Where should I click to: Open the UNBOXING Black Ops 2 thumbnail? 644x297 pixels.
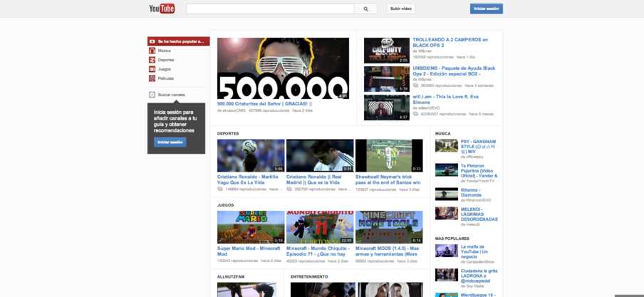point(387,79)
